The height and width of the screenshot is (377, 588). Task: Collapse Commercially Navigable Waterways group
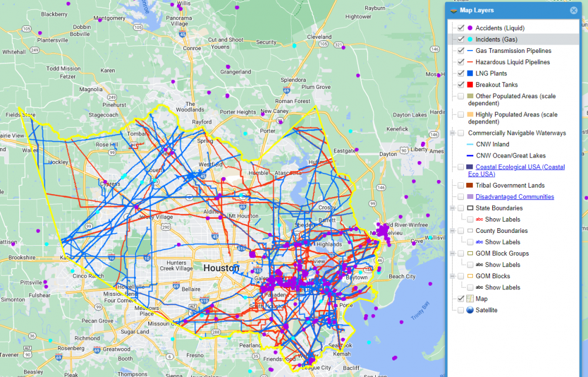coord(452,133)
